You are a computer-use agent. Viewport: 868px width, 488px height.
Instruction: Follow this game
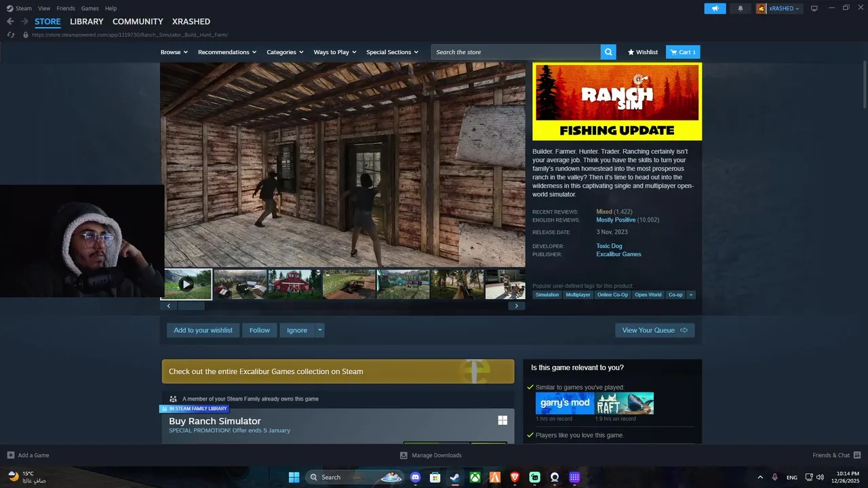click(260, 330)
